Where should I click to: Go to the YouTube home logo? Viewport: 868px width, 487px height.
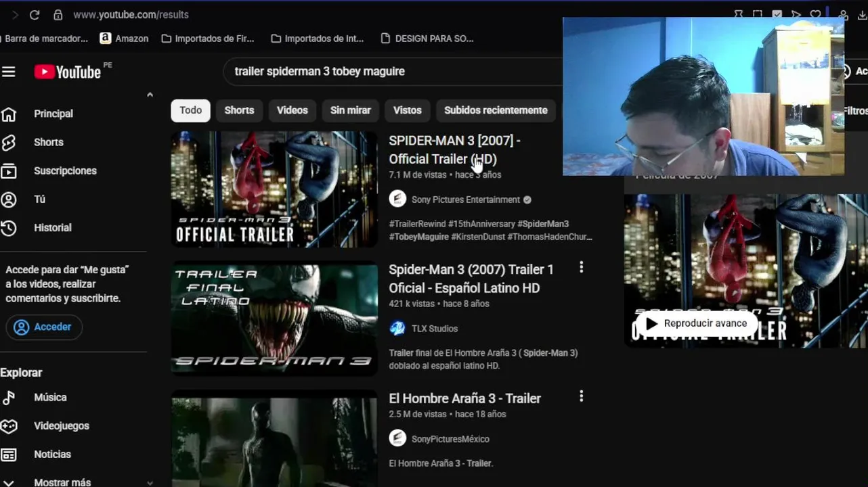(68, 72)
